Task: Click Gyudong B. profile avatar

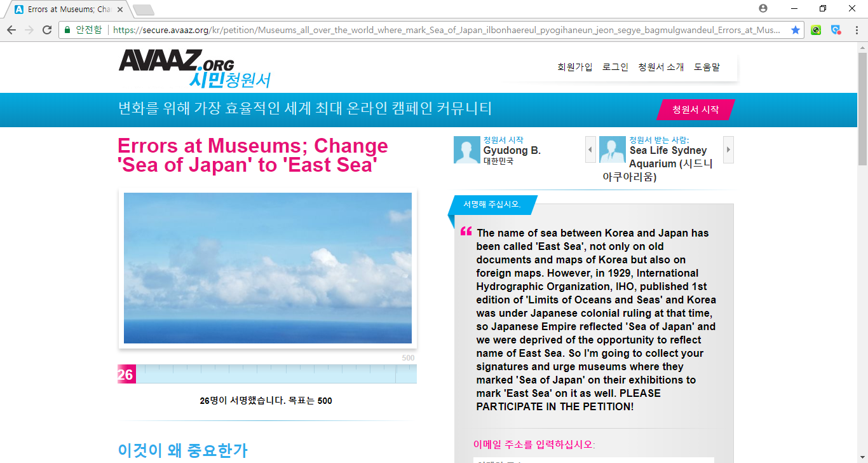Action: pyautogui.click(x=466, y=150)
